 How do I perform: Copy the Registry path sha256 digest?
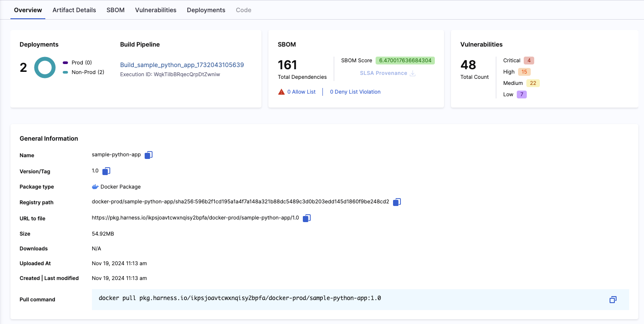(397, 202)
